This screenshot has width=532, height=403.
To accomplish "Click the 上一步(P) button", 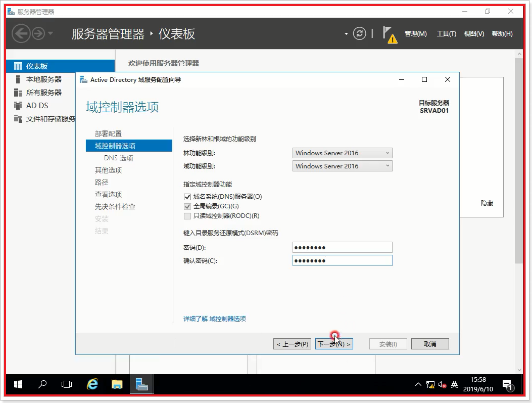I will pos(292,344).
